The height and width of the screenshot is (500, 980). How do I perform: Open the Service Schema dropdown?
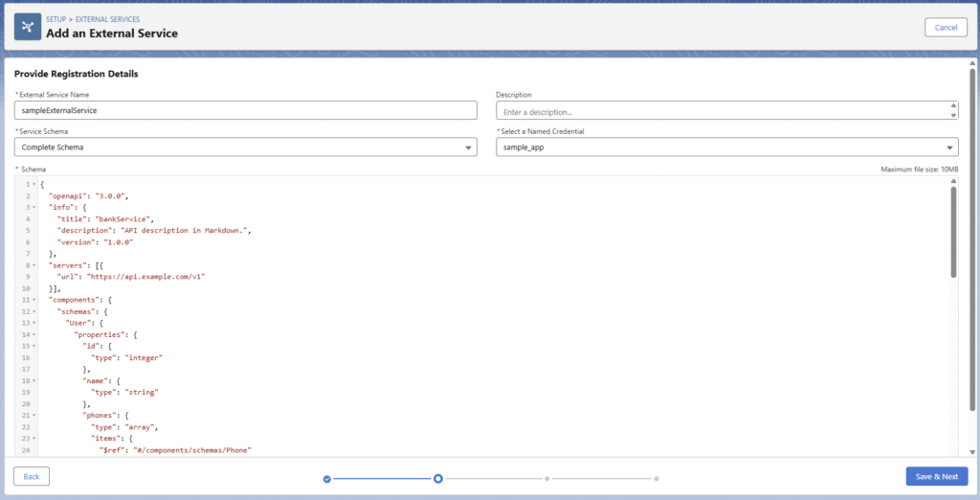pyautogui.click(x=245, y=148)
